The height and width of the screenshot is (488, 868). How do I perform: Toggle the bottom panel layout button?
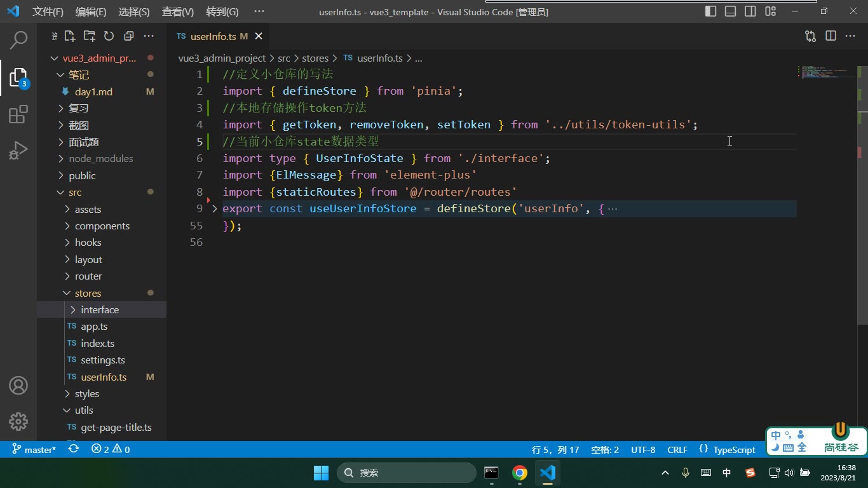pyautogui.click(x=731, y=11)
